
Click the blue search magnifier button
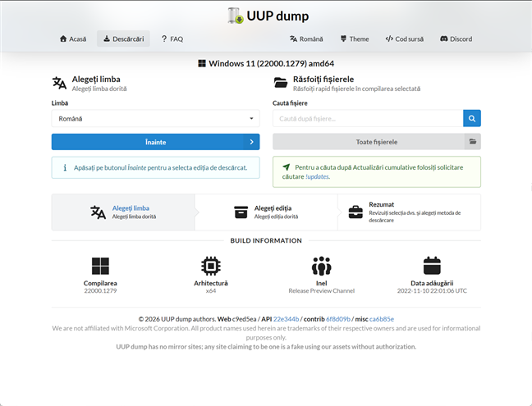tap(471, 119)
